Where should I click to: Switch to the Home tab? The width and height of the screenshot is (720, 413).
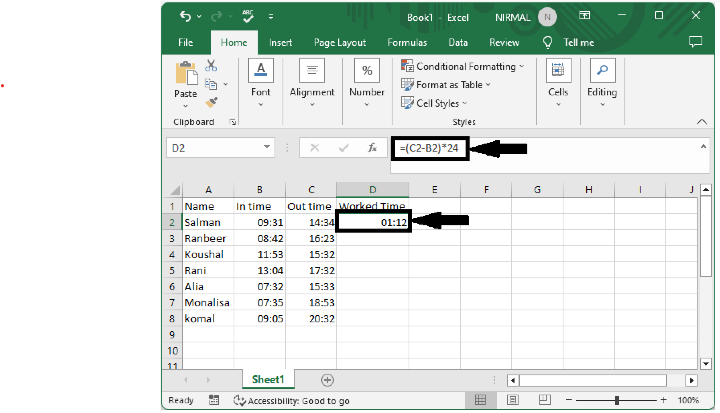tap(234, 42)
